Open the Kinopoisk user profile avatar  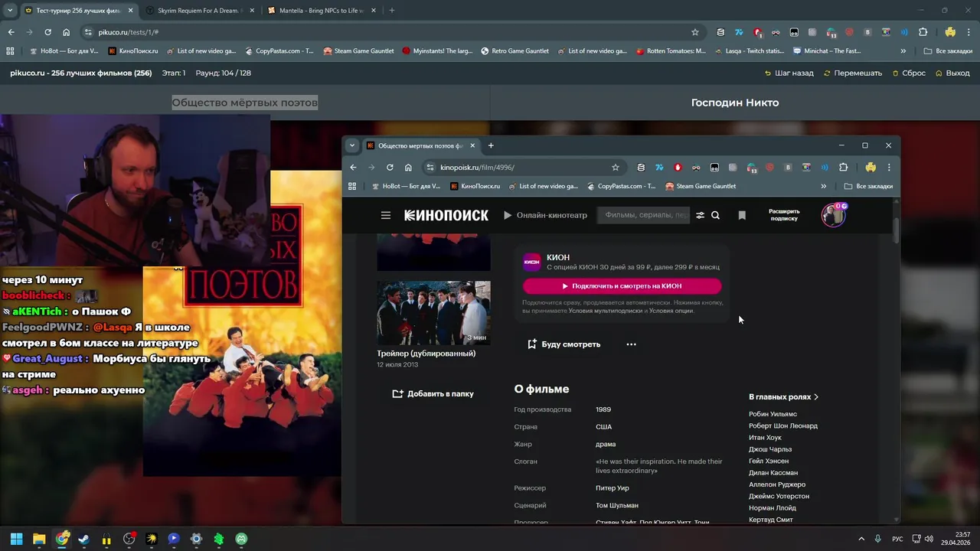click(833, 215)
